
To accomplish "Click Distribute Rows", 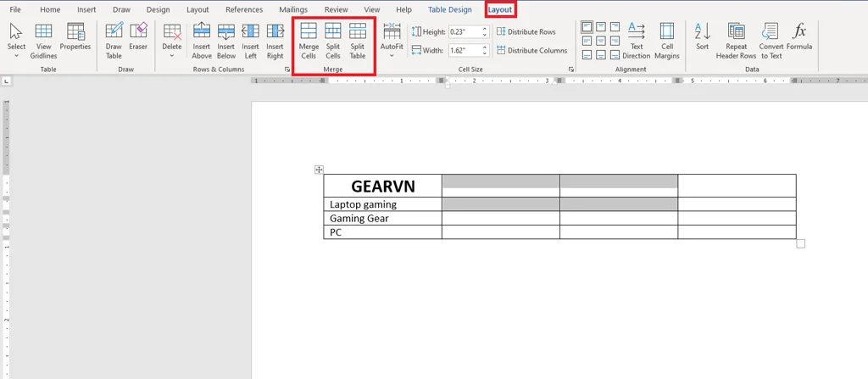I will tap(526, 32).
